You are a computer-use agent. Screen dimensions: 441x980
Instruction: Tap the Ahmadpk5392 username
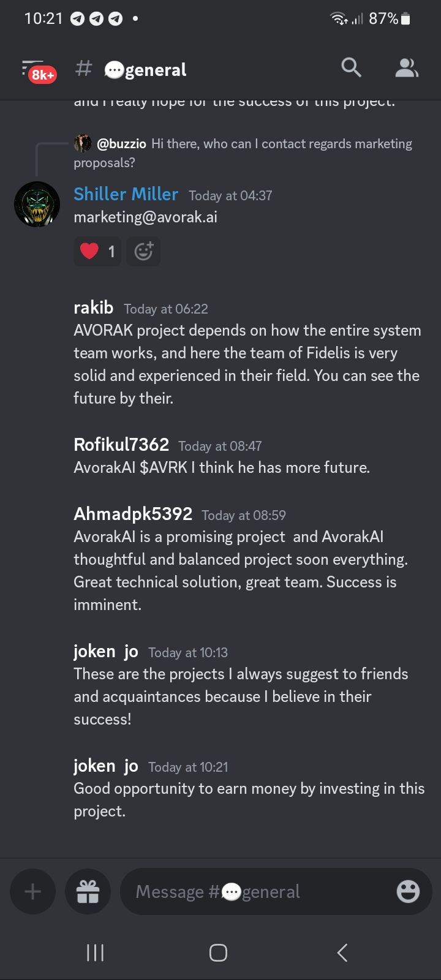[133, 514]
